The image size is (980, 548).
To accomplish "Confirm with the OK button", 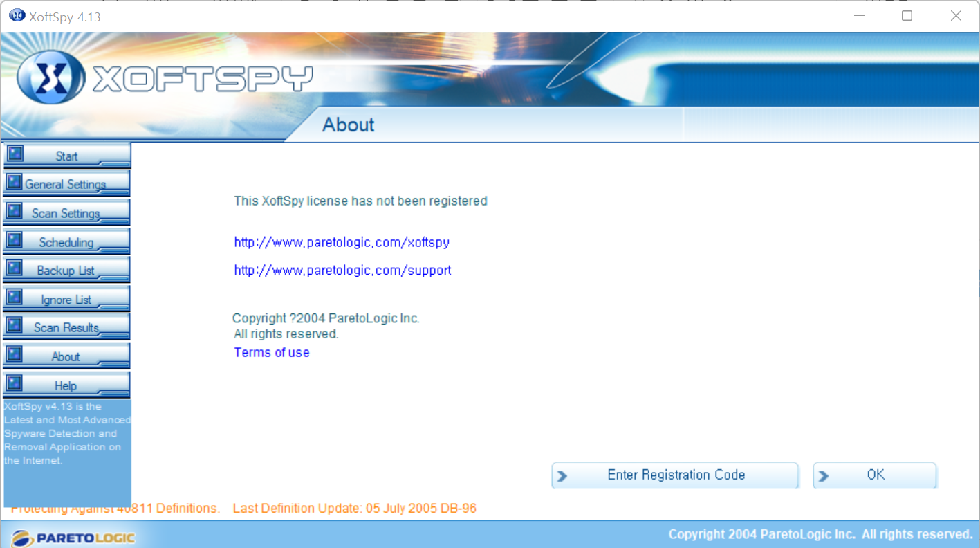I will pyautogui.click(x=875, y=475).
